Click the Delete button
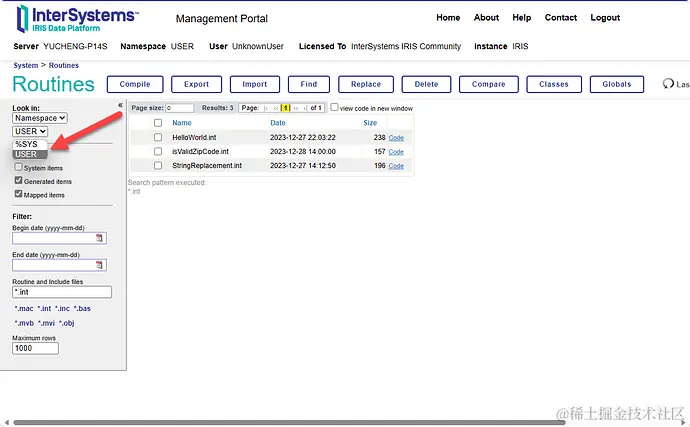The width and height of the screenshot is (690, 427). point(426,84)
